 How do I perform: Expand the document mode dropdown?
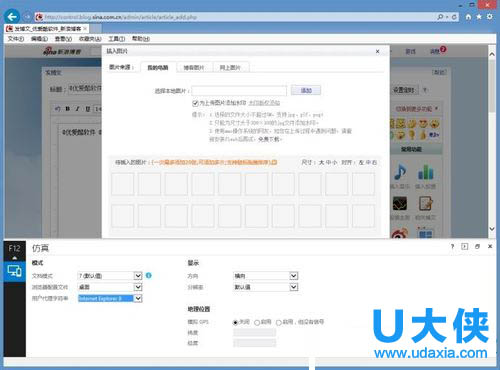[138, 276]
